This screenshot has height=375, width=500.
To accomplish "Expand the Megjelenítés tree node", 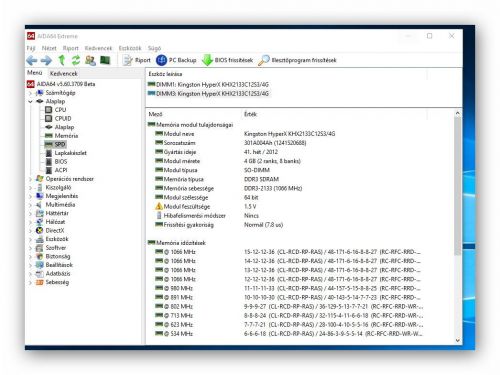I will point(30,196).
